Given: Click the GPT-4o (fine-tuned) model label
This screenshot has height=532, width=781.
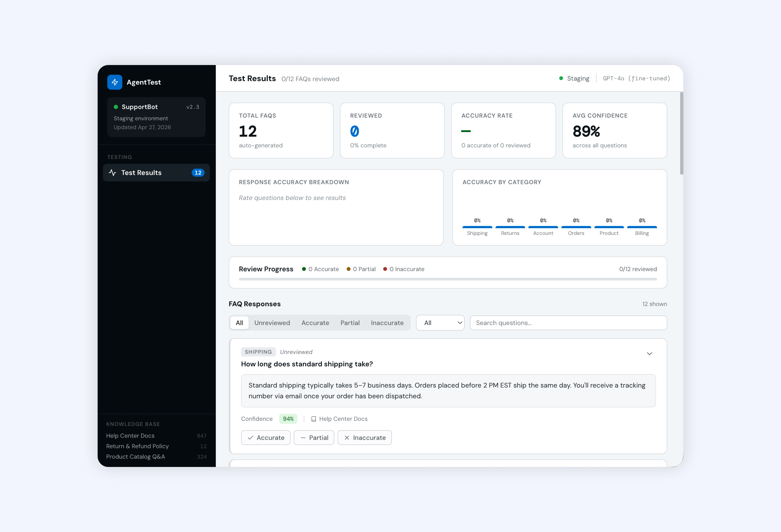Looking at the screenshot, I should click(x=636, y=78).
